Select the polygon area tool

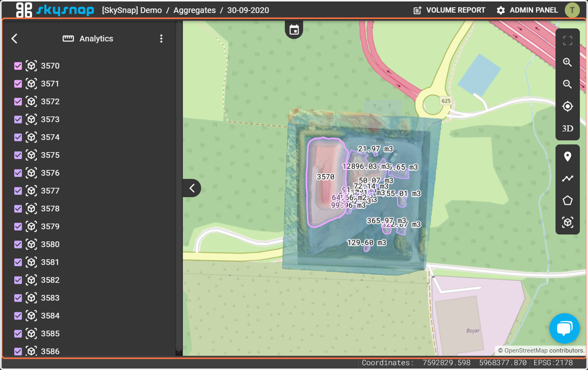click(x=567, y=201)
